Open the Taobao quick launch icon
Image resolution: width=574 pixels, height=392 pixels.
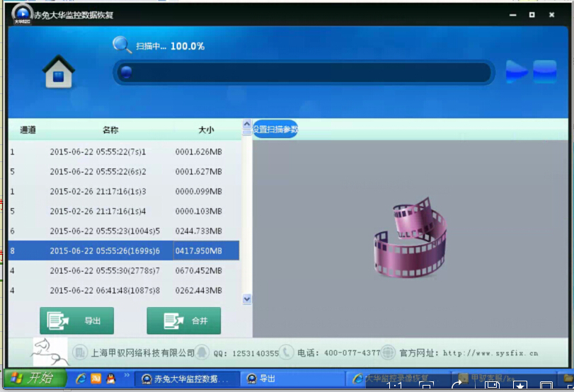pos(96,379)
